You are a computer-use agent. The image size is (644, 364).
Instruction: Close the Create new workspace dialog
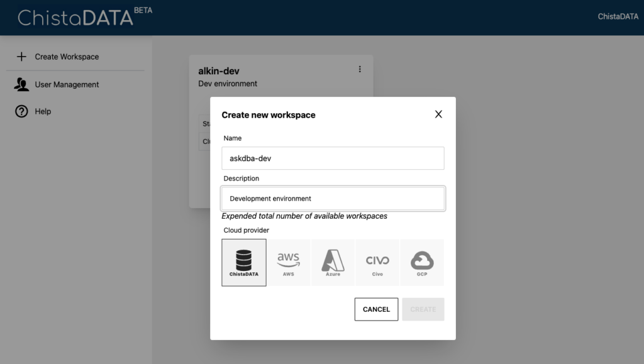click(x=438, y=114)
